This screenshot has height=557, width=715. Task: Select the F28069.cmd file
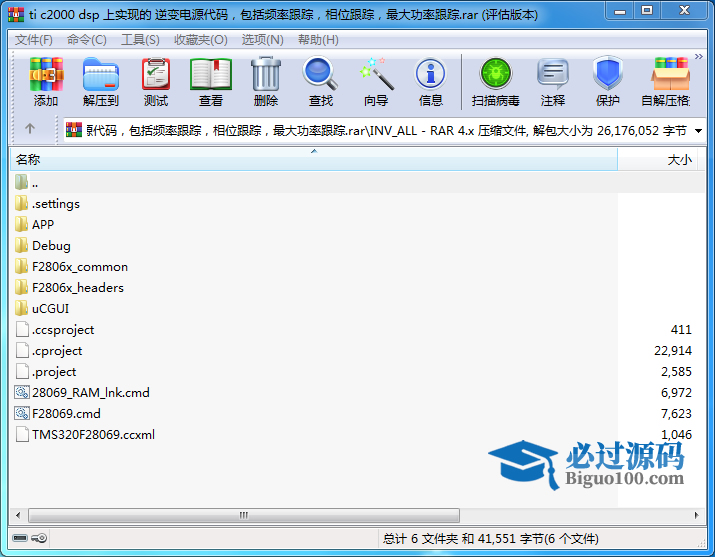66,414
